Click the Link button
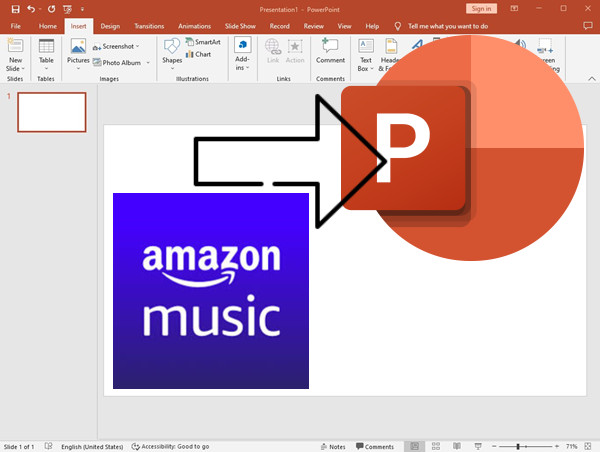 [273, 51]
